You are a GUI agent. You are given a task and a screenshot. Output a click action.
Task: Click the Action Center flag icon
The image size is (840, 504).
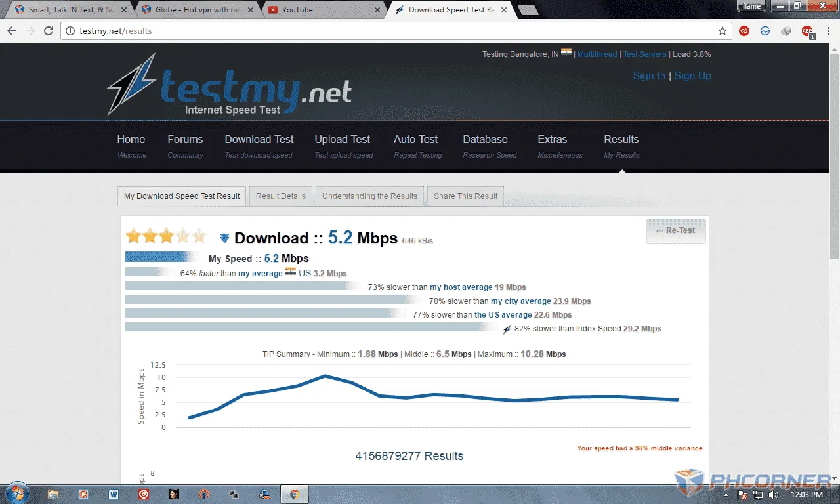[742, 495]
